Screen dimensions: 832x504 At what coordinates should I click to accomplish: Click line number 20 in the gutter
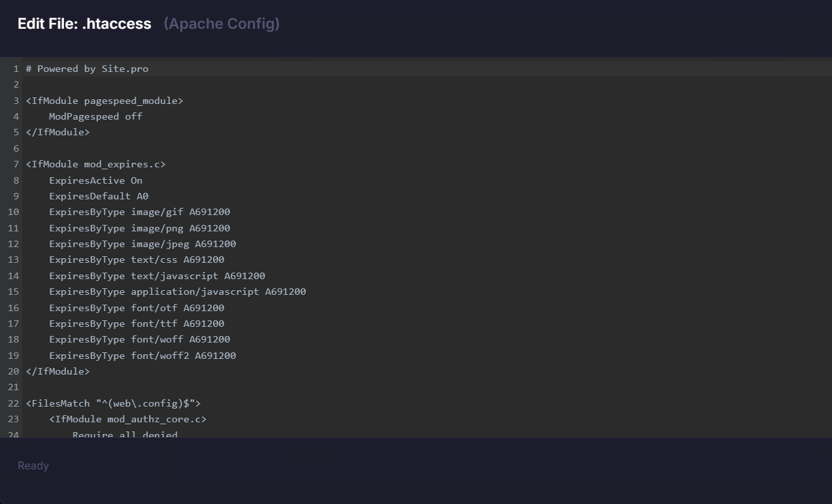click(13, 371)
